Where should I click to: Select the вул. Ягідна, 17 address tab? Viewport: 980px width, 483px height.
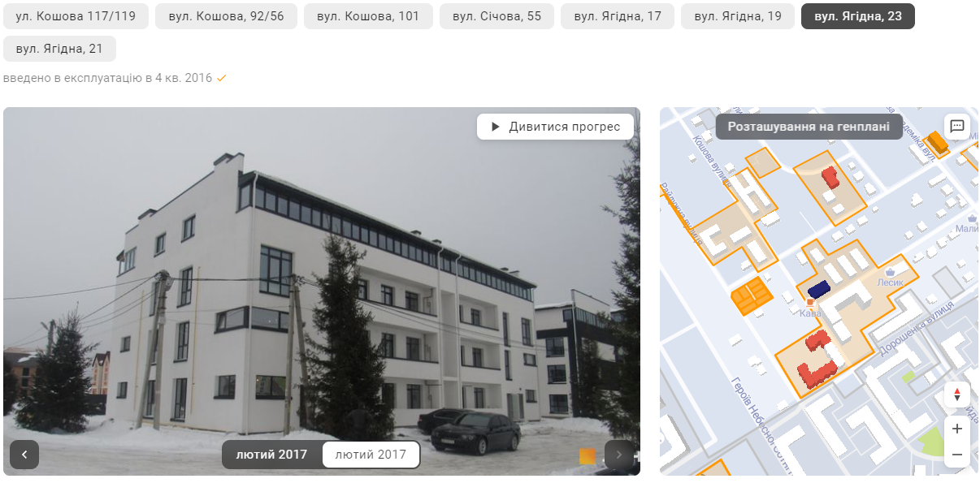click(618, 16)
